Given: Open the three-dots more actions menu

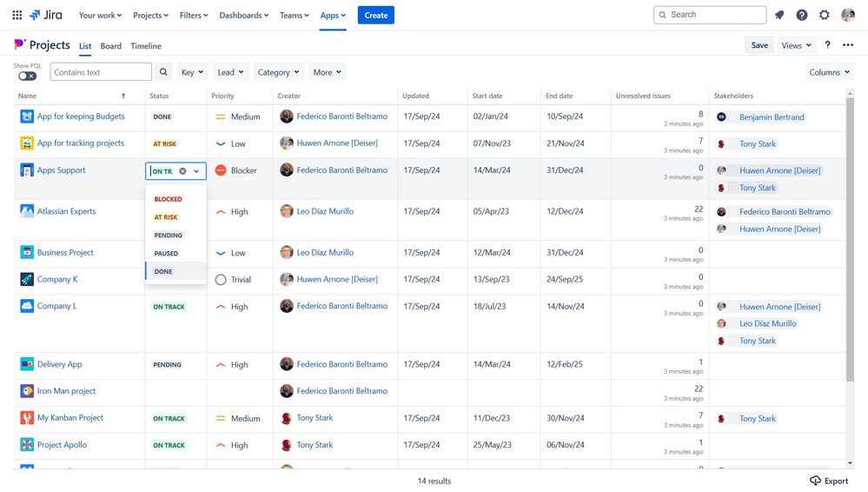Looking at the screenshot, I should [x=848, y=45].
